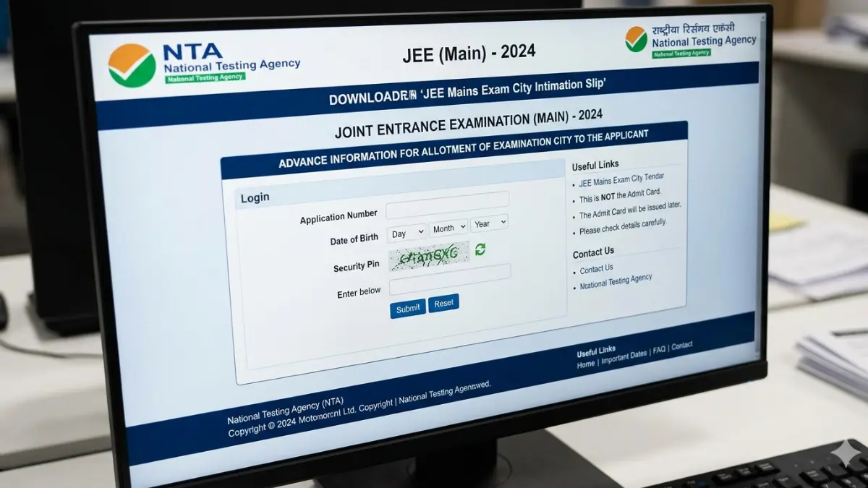The image size is (868, 488).
Task: Expand the Month dropdown selector
Action: pos(448,228)
